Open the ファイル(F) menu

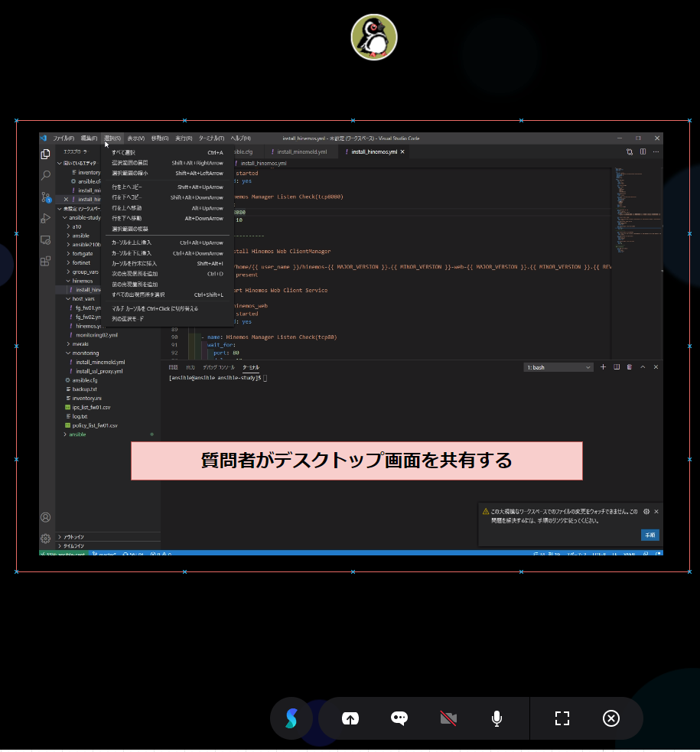pyautogui.click(x=63, y=138)
